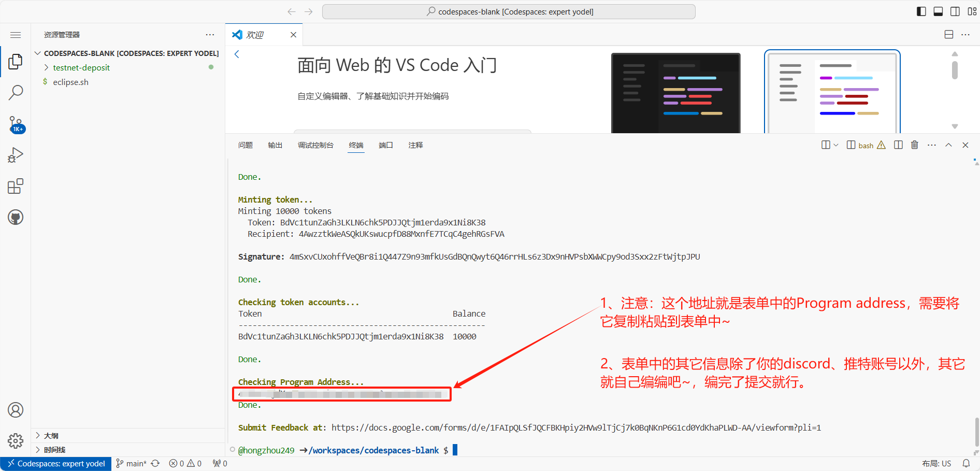Close the terminal panel
Image resolution: width=980 pixels, height=471 pixels.
[x=965, y=145]
